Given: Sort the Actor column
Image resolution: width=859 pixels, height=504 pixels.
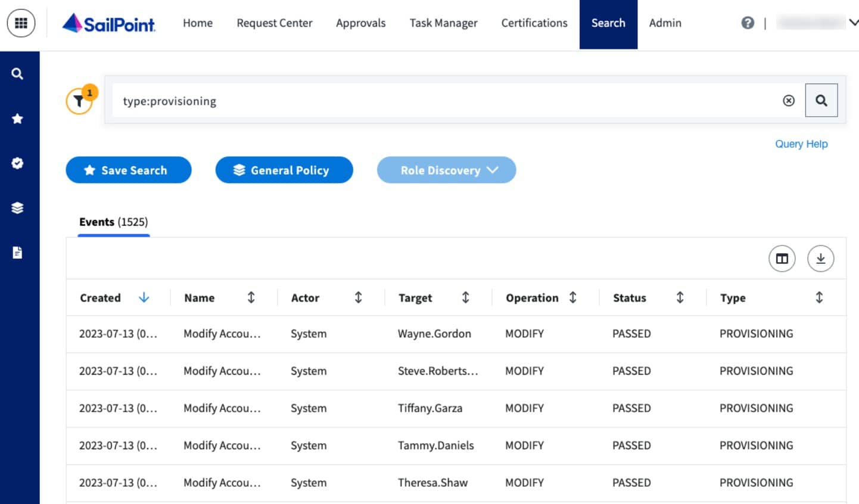Looking at the screenshot, I should (x=359, y=297).
